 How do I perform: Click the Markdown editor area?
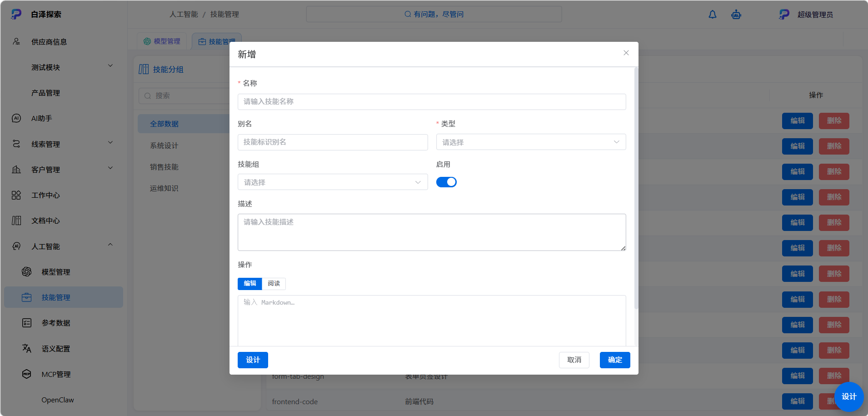[432, 321]
